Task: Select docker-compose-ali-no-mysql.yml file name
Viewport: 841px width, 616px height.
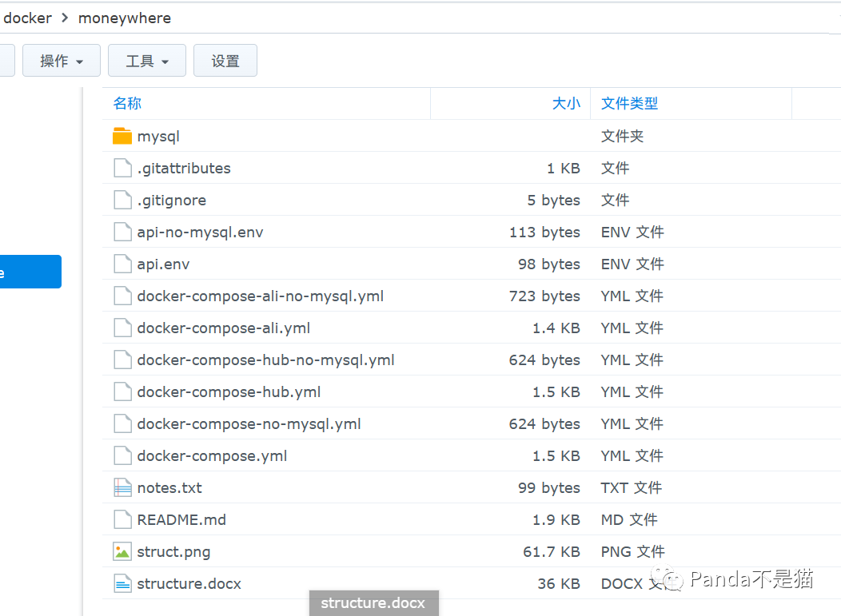Action: pyautogui.click(x=261, y=296)
